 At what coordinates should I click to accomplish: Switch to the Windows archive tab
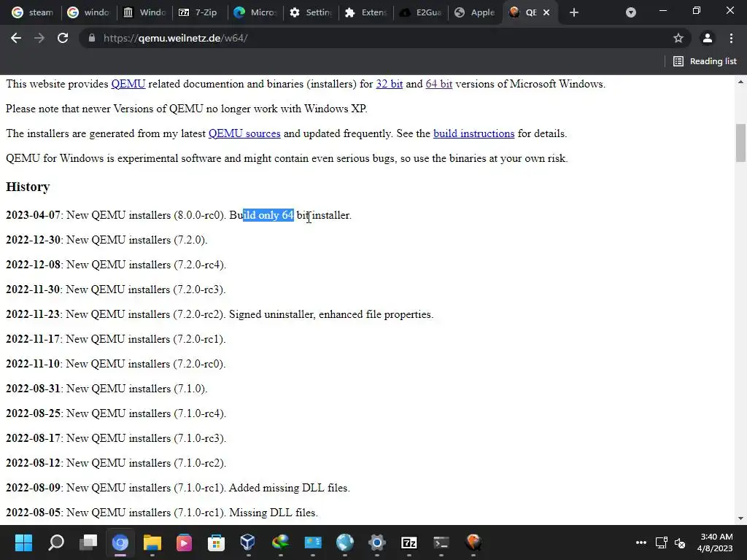tap(144, 12)
